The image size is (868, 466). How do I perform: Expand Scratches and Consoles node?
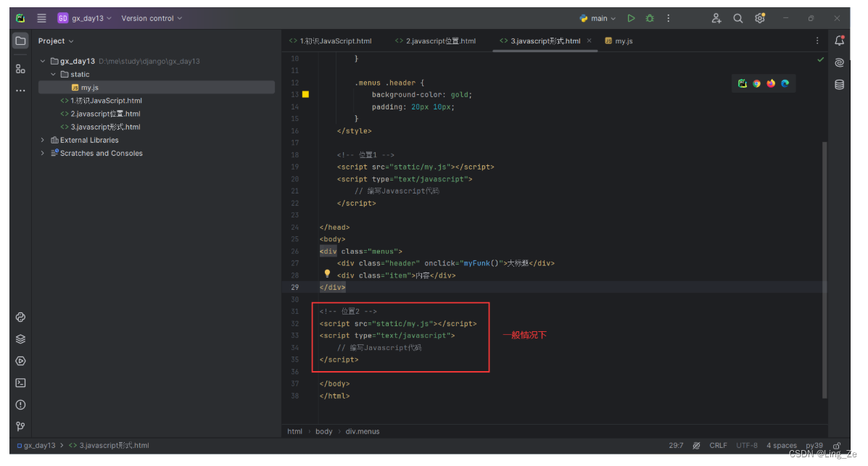click(x=43, y=154)
